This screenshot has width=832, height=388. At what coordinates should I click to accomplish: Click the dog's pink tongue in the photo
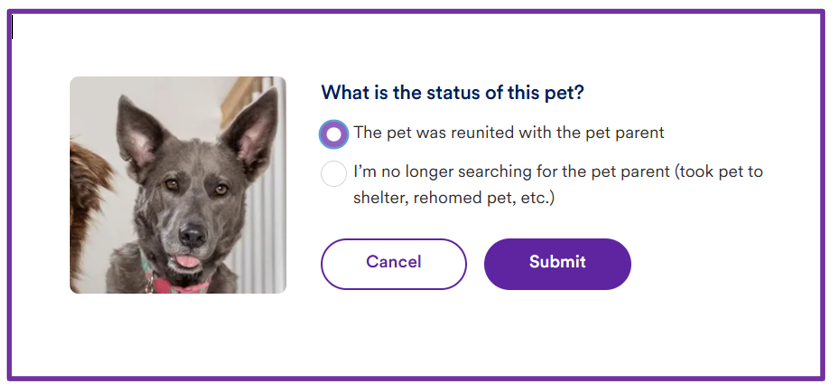188,261
